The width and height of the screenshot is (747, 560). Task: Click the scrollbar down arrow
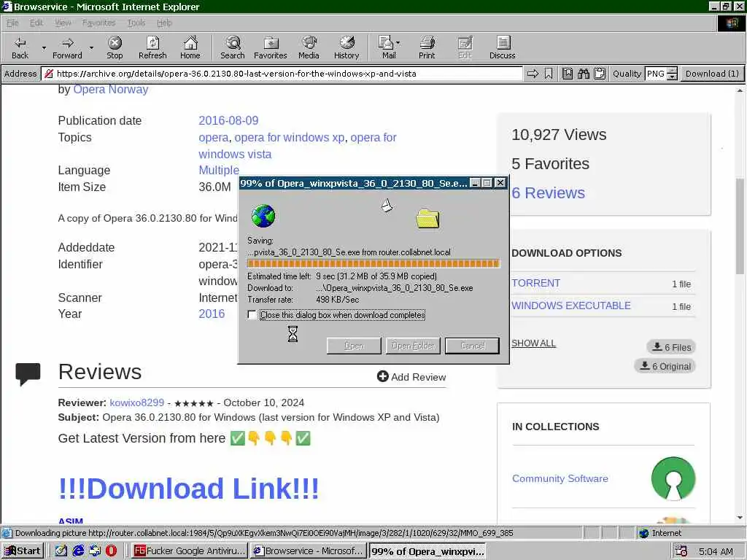740,518
